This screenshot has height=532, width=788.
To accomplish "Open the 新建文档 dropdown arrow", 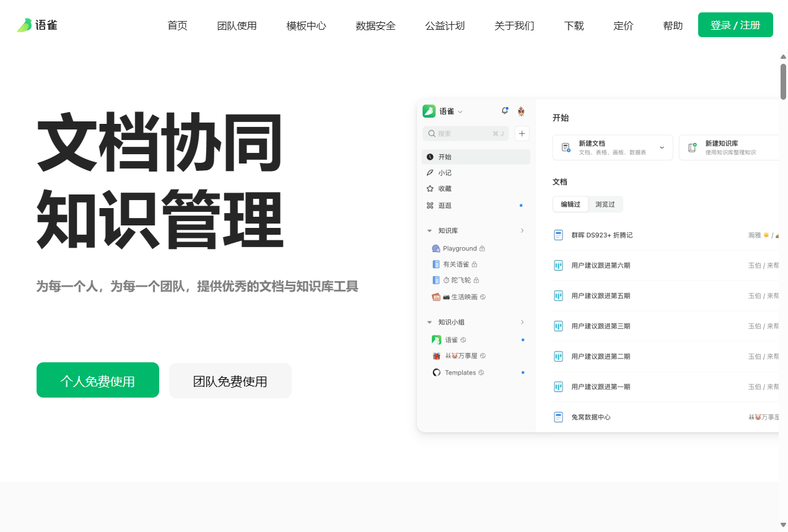I will point(662,147).
